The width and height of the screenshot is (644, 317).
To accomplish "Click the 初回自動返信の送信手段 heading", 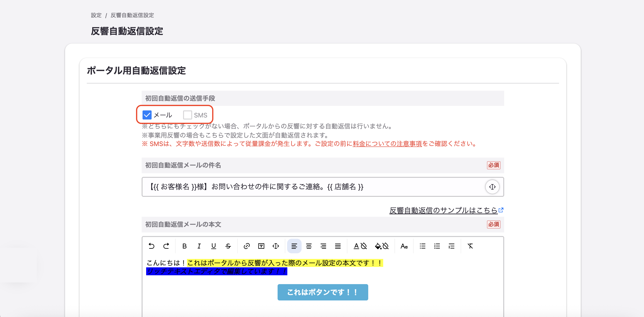I will click(x=180, y=98).
